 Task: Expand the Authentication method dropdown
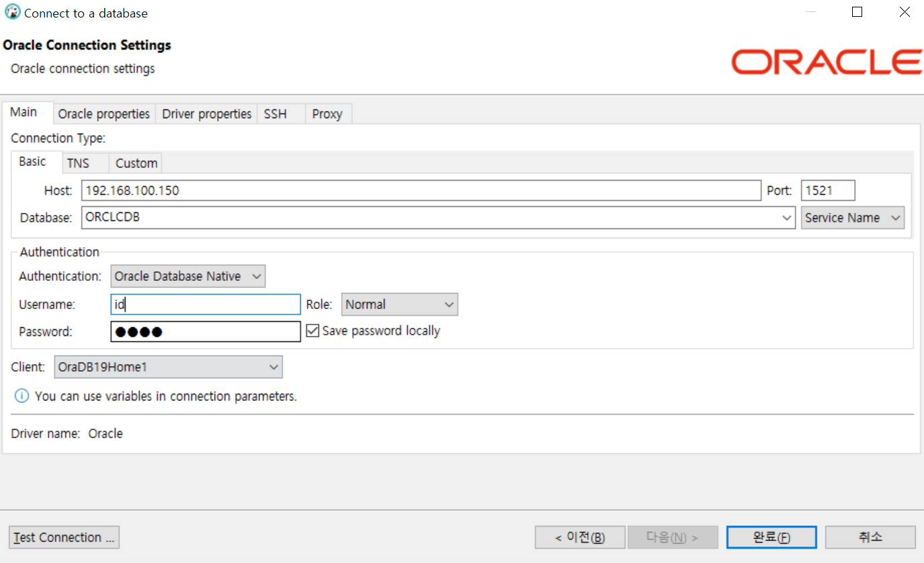tap(187, 276)
